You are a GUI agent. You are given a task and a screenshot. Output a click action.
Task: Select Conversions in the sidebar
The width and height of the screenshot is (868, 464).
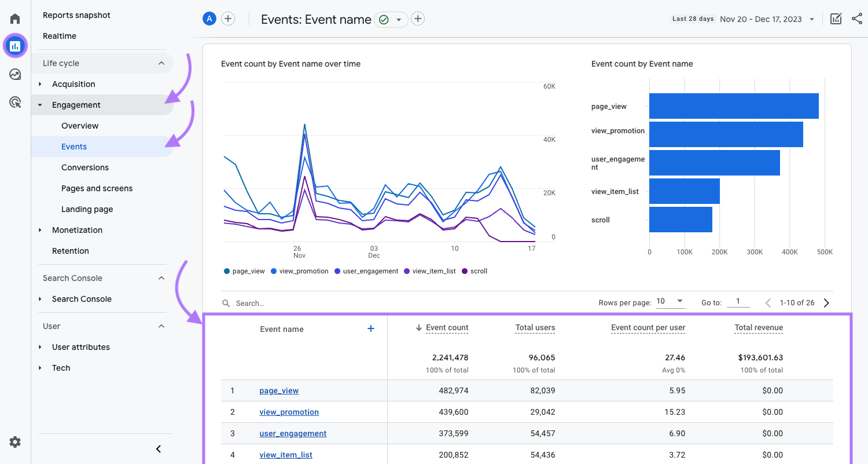84,167
